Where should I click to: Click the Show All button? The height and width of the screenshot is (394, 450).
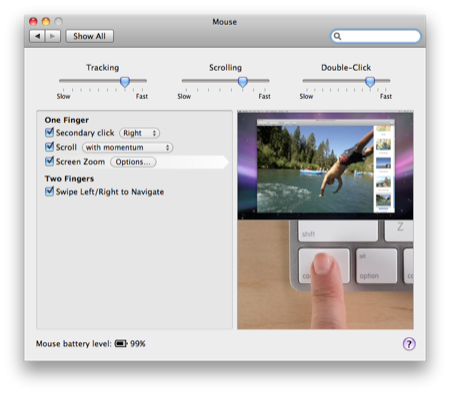(89, 36)
